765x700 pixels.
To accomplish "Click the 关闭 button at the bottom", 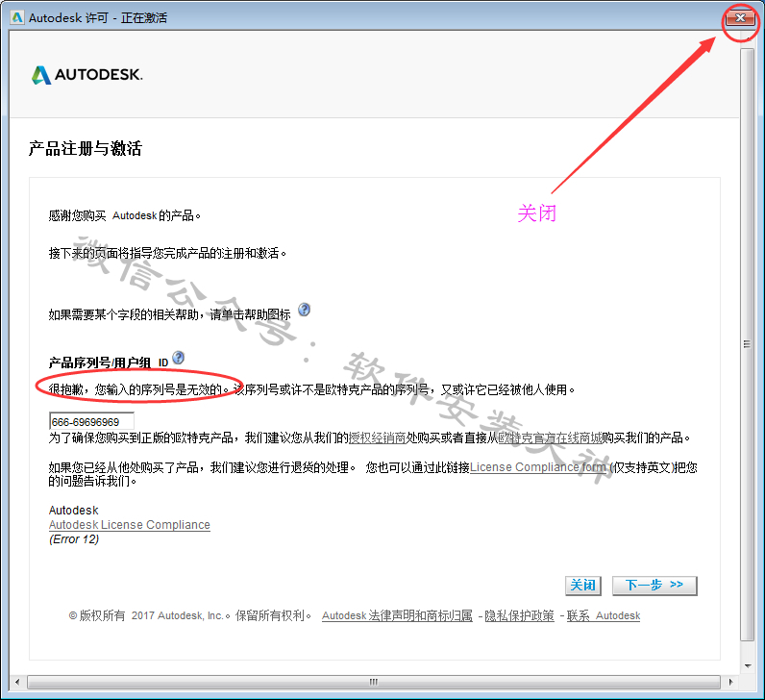I will coord(583,586).
